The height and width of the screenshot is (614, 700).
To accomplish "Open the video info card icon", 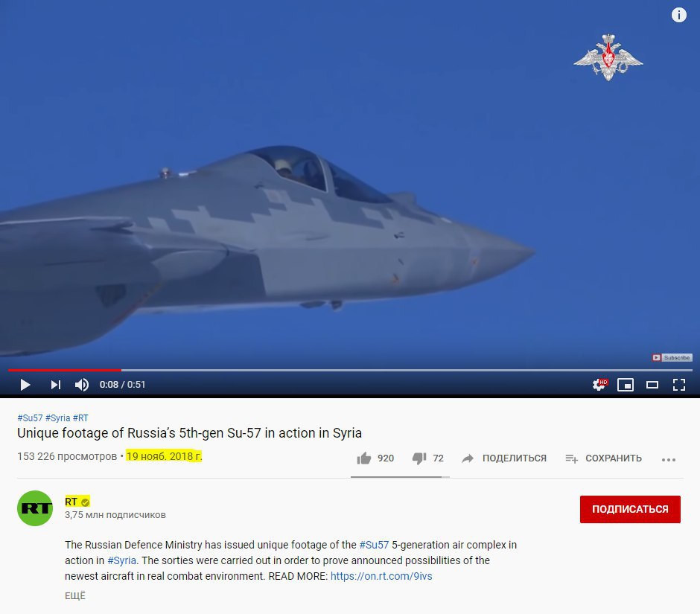I will pos(679,15).
